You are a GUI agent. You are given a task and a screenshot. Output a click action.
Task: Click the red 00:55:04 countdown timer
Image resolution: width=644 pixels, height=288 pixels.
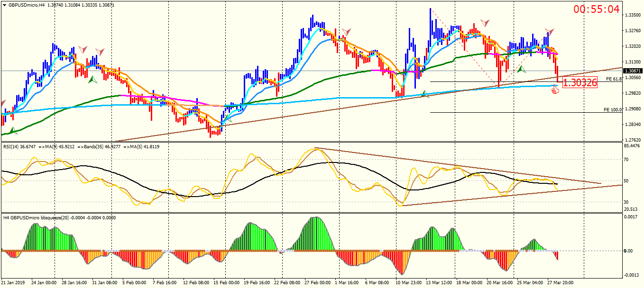(x=597, y=9)
